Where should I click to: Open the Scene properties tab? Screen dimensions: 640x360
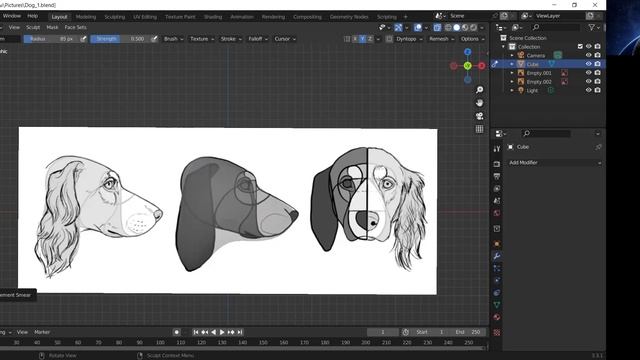pos(497,201)
